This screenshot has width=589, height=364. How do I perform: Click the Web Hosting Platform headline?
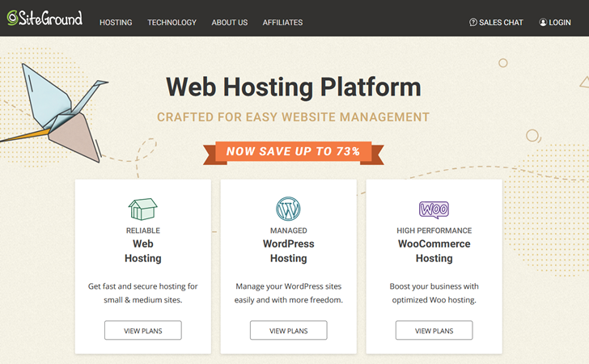tap(294, 87)
